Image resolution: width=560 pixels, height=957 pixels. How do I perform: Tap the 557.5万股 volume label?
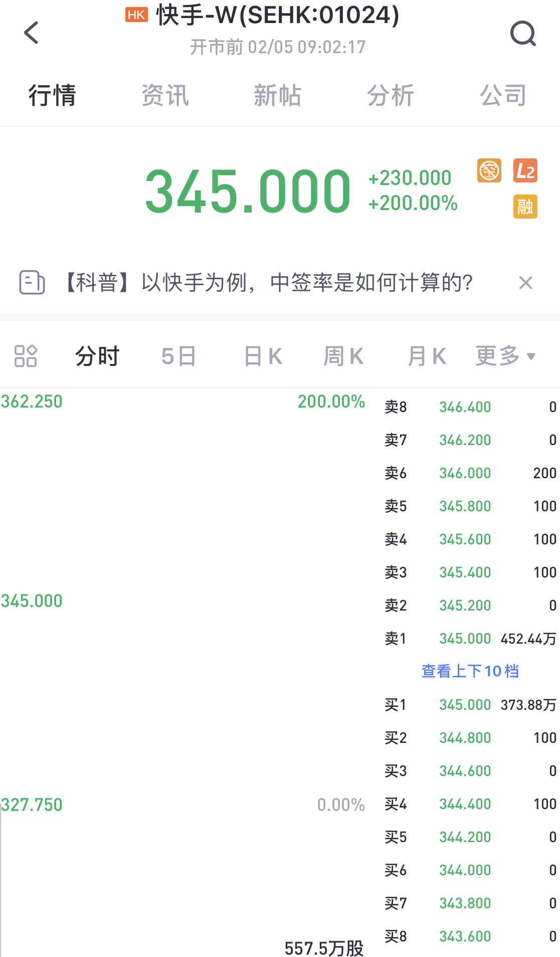tap(324, 947)
